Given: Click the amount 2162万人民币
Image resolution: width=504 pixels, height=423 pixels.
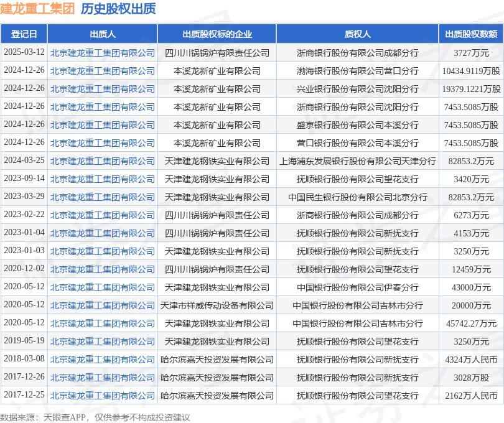Looking at the screenshot, I should click(x=471, y=396).
